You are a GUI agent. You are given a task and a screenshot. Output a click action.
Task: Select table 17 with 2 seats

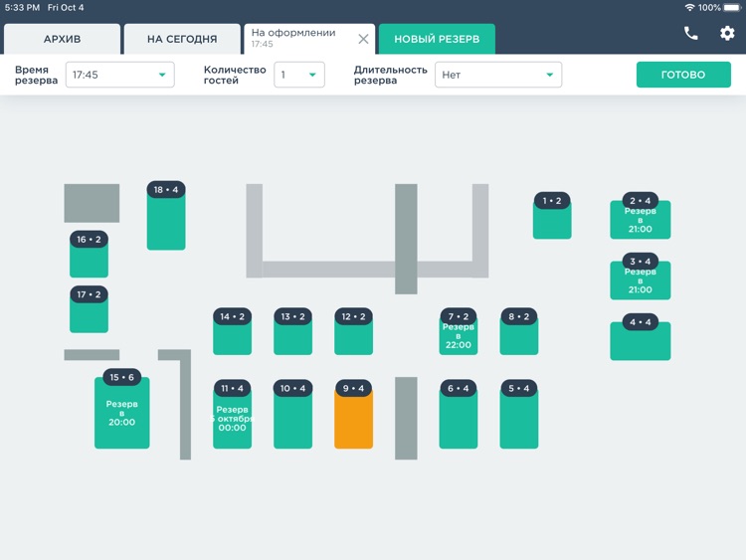tap(89, 309)
